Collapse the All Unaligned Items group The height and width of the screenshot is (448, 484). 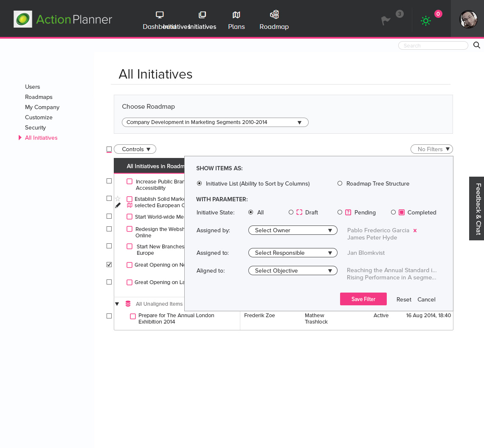point(117,304)
